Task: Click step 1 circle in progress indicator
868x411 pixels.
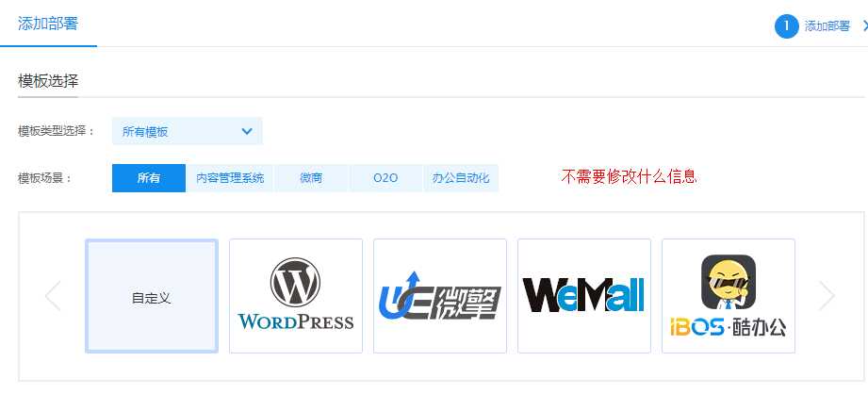Action: (x=786, y=26)
